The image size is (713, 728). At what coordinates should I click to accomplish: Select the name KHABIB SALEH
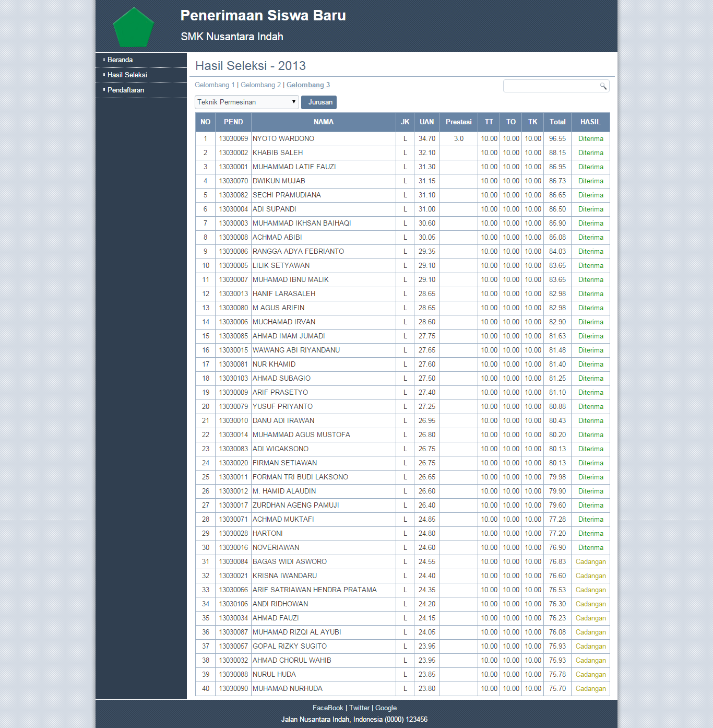[278, 152]
